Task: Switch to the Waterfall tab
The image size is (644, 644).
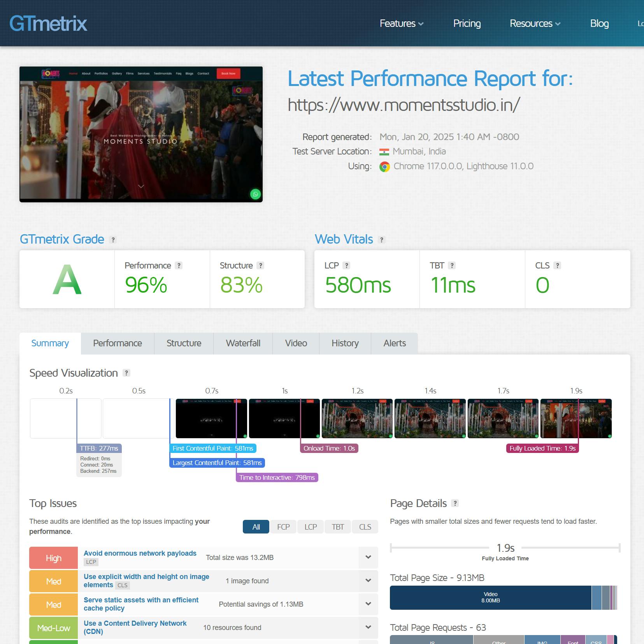Action: pyautogui.click(x=243, y=343)
